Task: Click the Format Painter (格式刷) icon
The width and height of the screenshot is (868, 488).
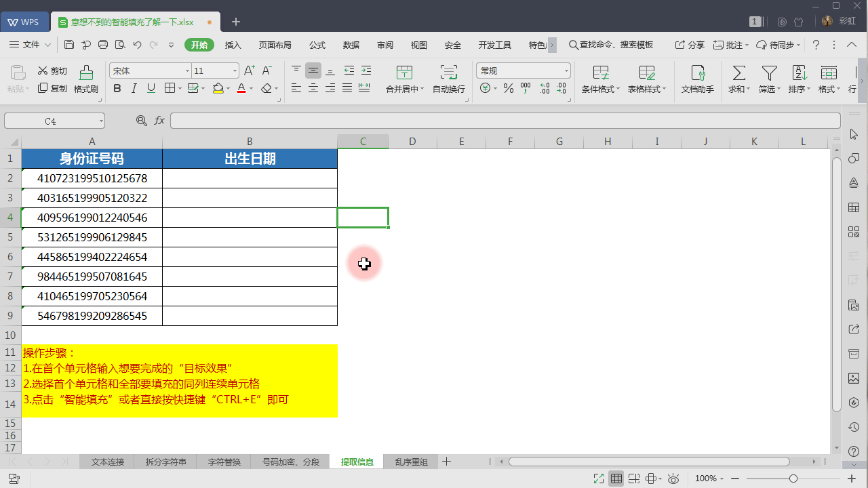Action: tap(86, 73)
